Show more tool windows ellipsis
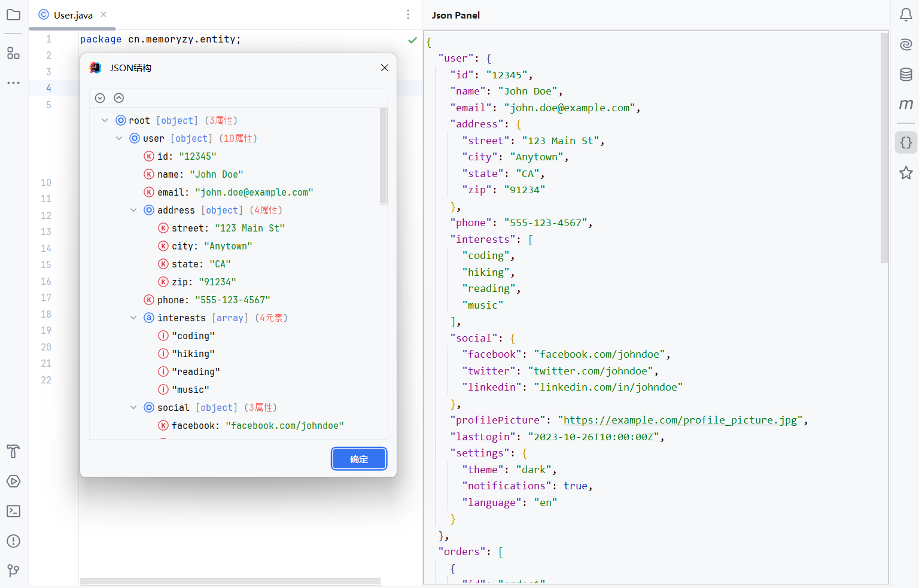The height and width of the screenshot is (588, 919). pyautogui.click(x=13, y=83)
